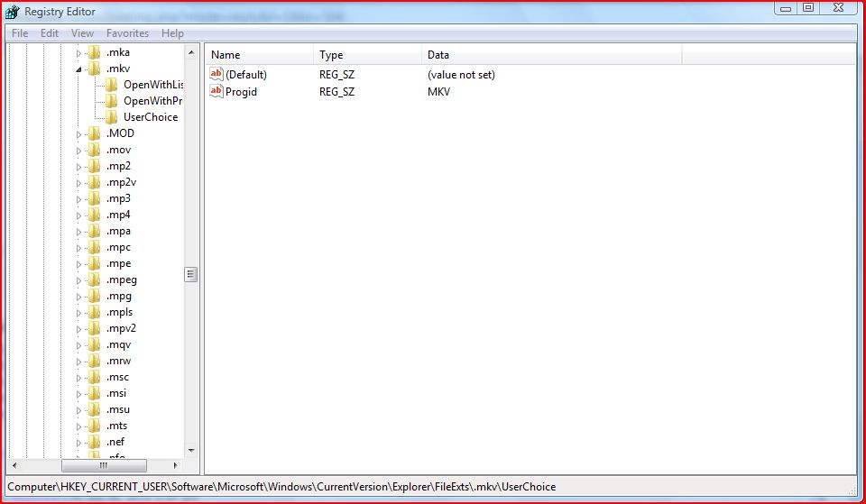The width and height of the screenshot is (866, 504).
Task: Expand the .nef key arrow
Action: [78, 443]
